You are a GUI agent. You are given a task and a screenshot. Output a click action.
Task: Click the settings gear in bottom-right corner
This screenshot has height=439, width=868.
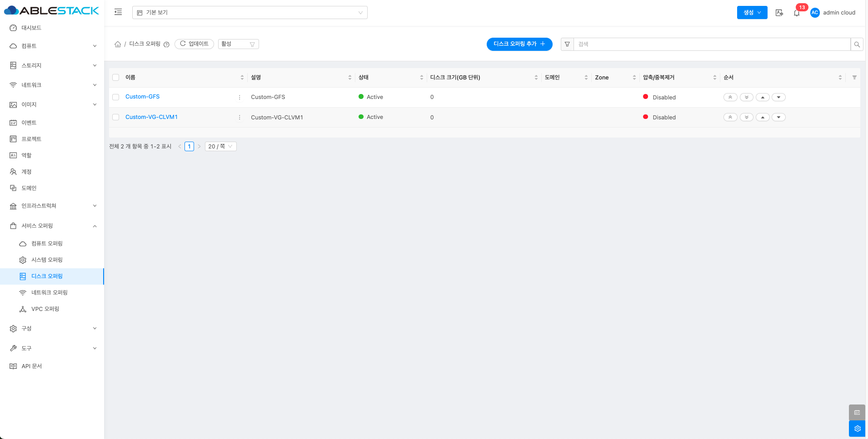[857, 429]
